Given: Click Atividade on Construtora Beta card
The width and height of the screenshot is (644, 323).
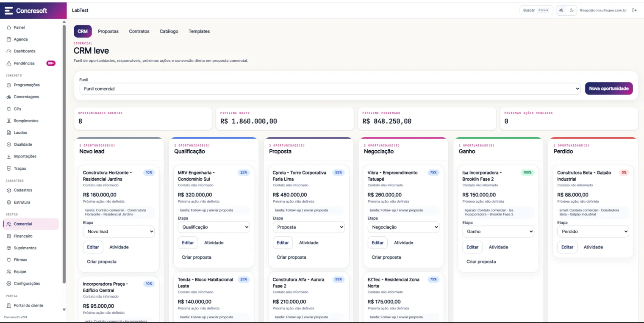Looking at the screenshot, I should coord(593,247).
